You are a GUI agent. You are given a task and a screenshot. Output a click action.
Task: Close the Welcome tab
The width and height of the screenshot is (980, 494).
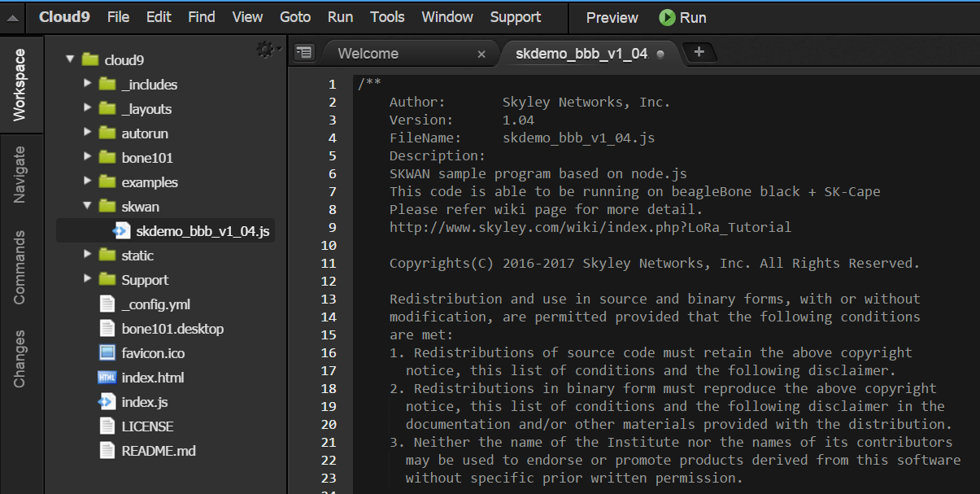481,54
